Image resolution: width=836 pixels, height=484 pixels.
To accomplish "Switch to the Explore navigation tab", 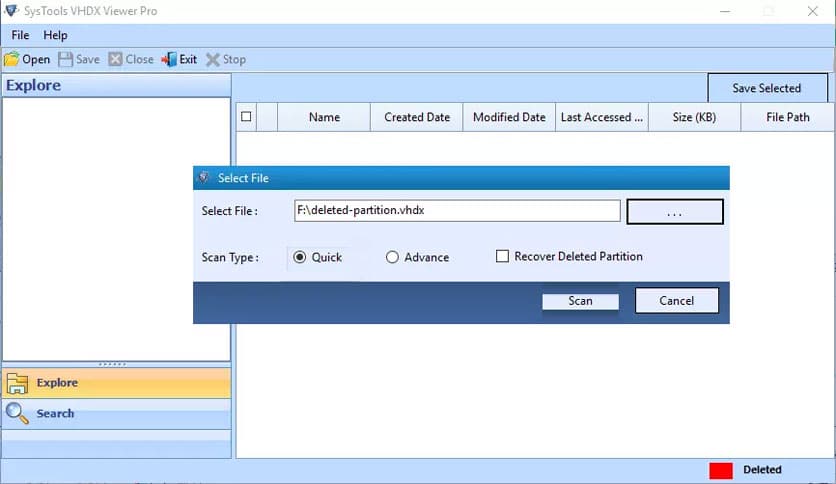I will click(x=116, y=383).
